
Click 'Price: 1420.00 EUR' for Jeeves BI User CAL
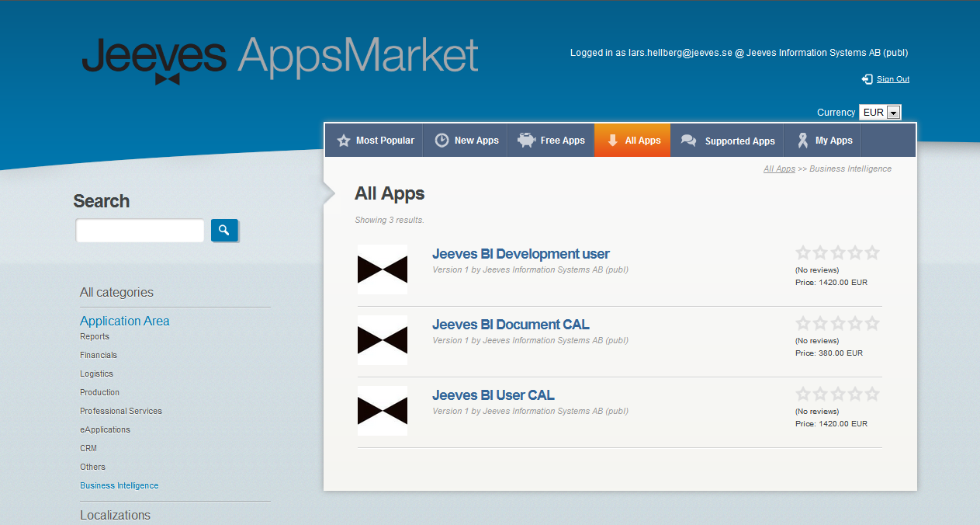[x=831, y=423]
